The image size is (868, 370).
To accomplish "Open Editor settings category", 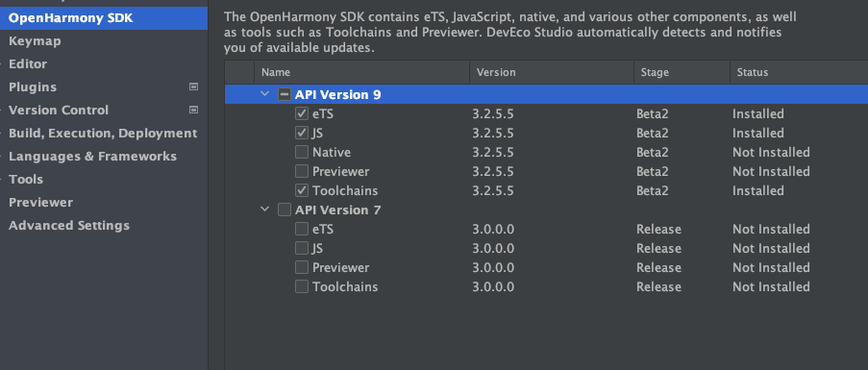I will point(28,64).
